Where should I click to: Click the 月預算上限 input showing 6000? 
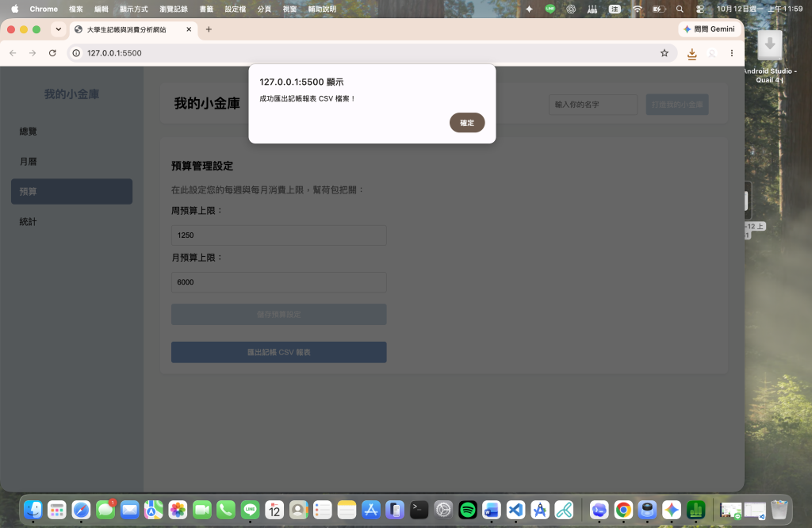tap(278, 282)
